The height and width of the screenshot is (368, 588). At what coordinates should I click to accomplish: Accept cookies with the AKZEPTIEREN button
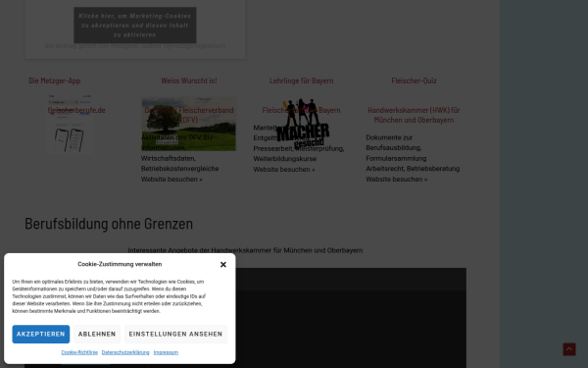click(x=41, y=334)
